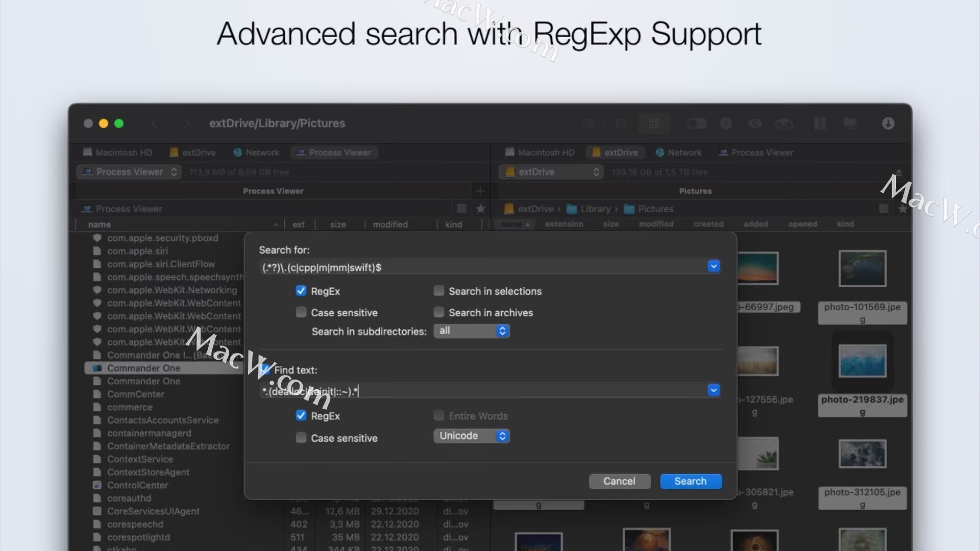
Task: Click the Search button
Action: (x=691, y=481)
